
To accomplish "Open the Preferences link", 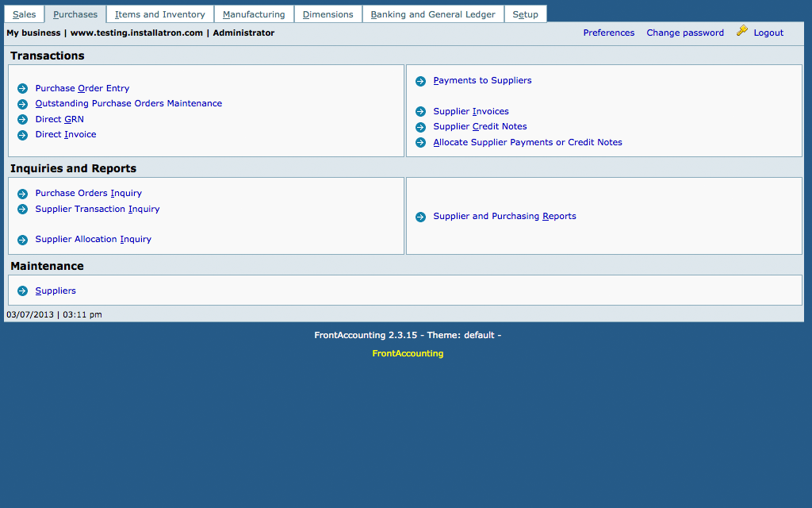I will 608,33.
